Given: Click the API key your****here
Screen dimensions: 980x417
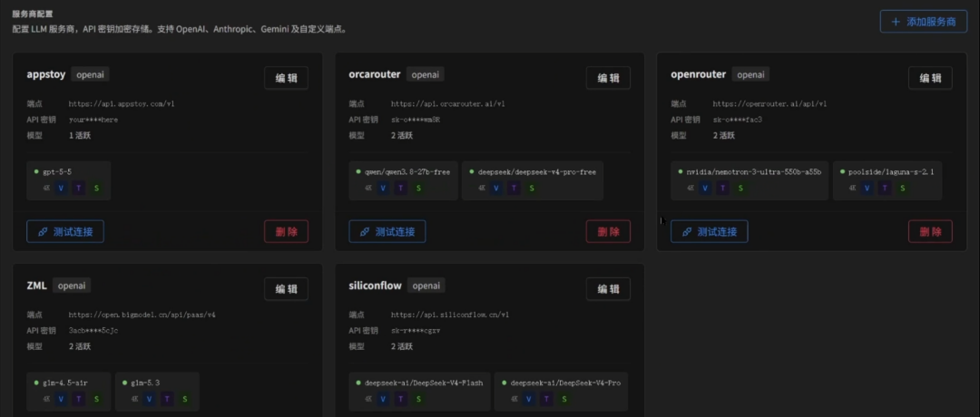Looking at the screenshot, I should pos(93,120).
